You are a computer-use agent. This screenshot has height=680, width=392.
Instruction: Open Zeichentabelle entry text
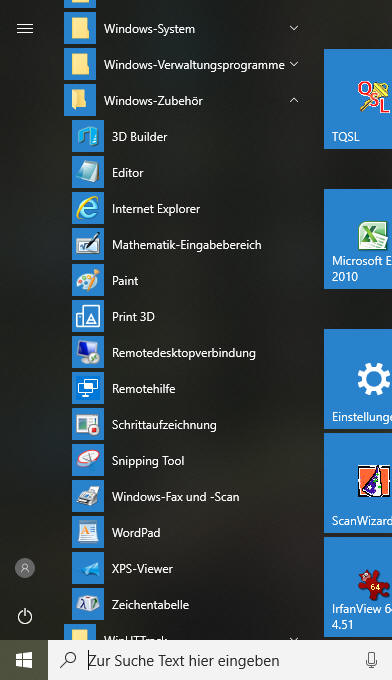(x=150, y=605)
